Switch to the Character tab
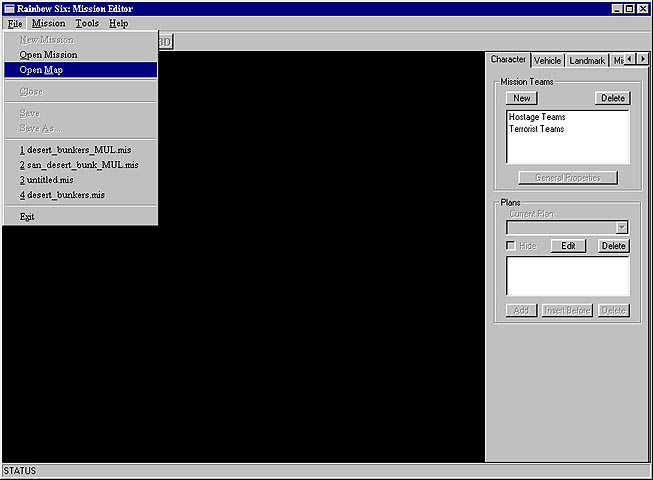This screenshot has height=480, width=653. 508,60
